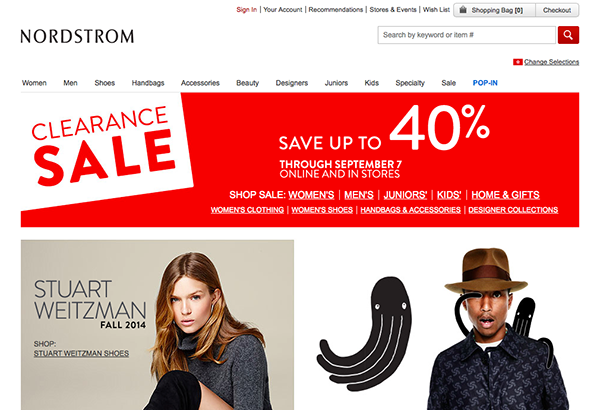Open the Women menu
600x410 pixels.
click(34, 83)
